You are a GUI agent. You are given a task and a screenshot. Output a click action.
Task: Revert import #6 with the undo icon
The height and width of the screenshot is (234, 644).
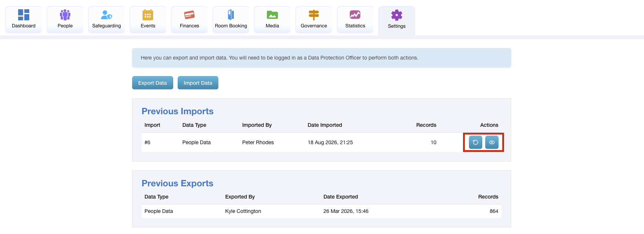pyautogui.click(x=476, y=142)
